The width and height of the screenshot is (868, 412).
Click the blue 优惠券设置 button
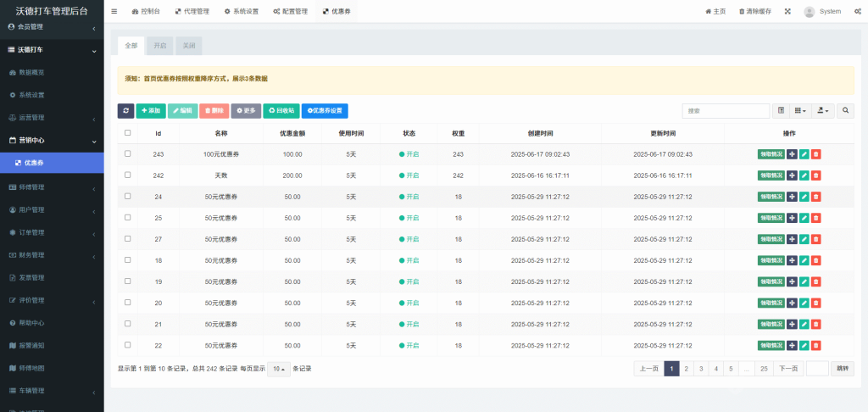coord(325,111)
